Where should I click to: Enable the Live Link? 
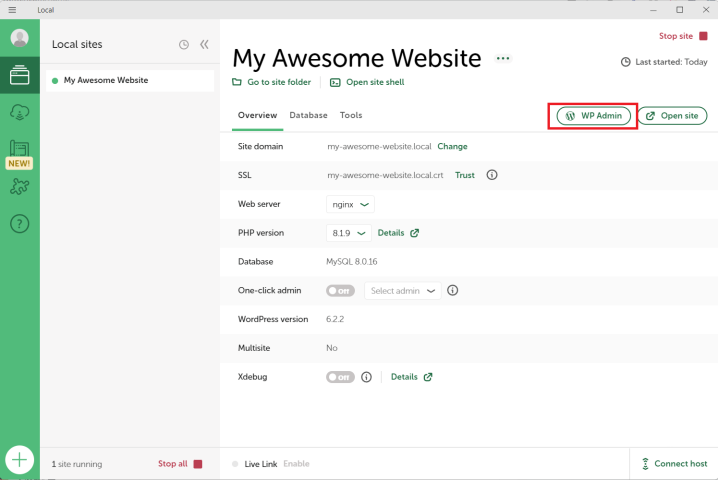pyautogui.click(x=296, y=464)
